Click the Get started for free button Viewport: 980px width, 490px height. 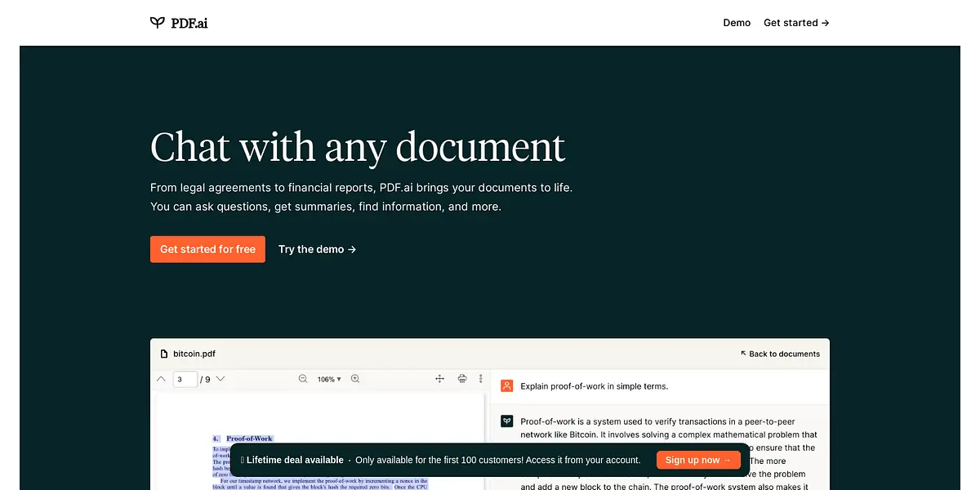point(207,249)
